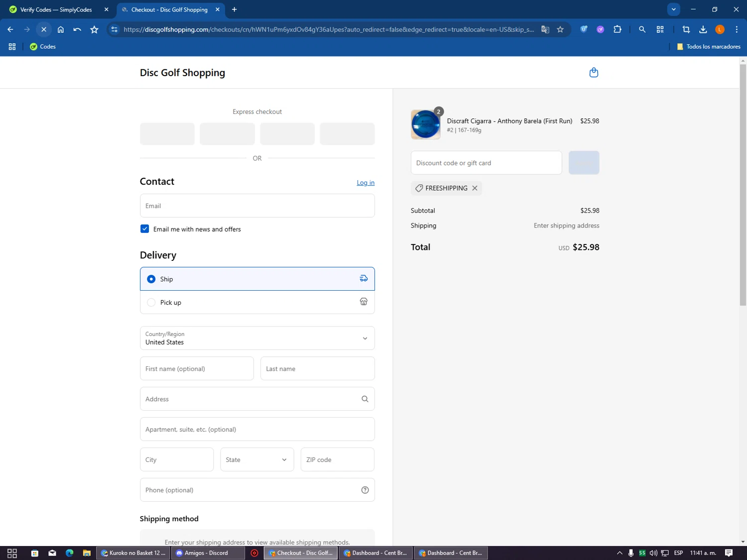Go to browser home page

point(61,29)
